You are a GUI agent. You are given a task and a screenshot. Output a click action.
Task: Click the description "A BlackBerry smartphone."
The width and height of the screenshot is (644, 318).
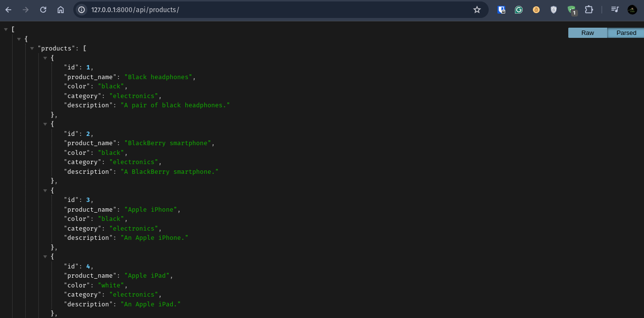tap(169, 171)
